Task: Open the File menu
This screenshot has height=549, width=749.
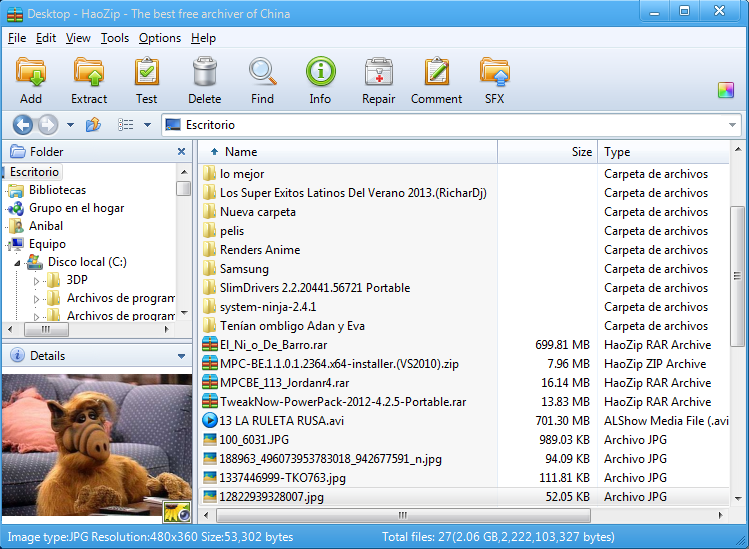Action: [x=17, y=38]
